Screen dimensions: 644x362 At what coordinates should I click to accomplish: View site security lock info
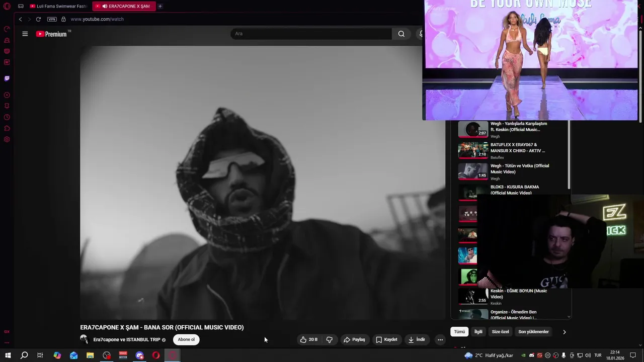tap(63, 19)
